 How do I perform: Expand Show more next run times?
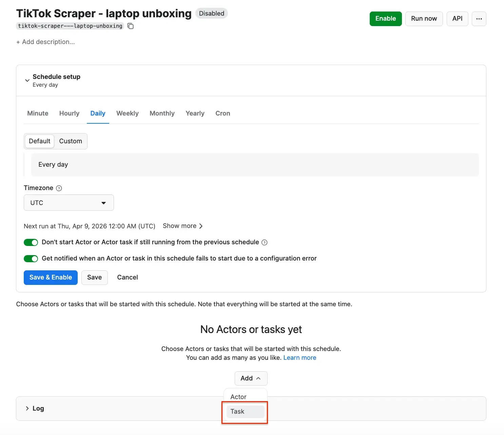(x=182, y=226)
